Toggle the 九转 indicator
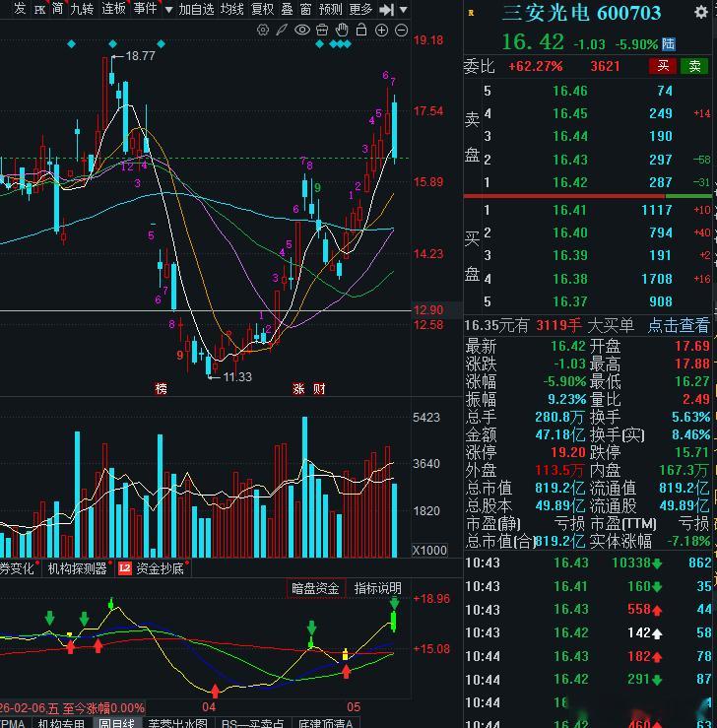Screen dimensions: 717x728 [82, 9]
